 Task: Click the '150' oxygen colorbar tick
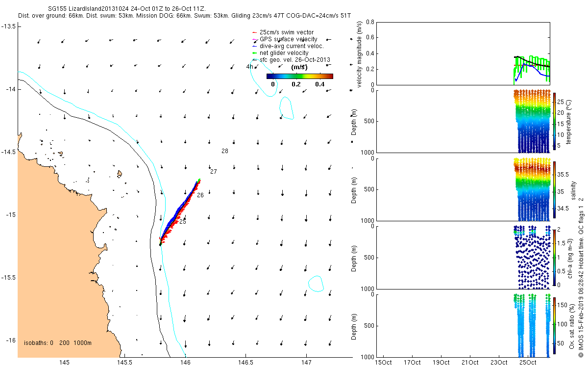click(x=563, y=305)
